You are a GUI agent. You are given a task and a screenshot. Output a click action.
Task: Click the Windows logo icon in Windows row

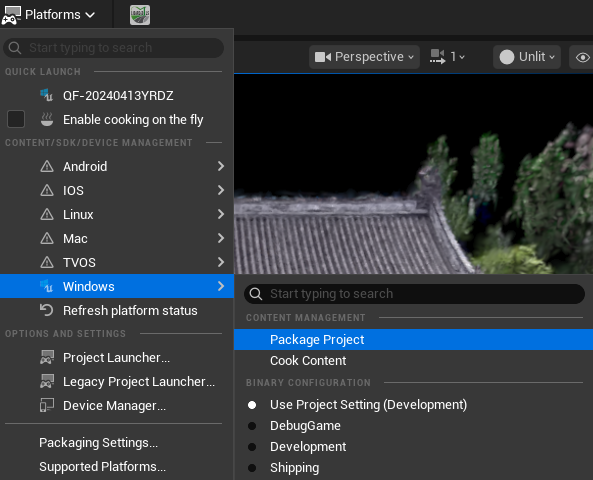click(x=47, y=286)
